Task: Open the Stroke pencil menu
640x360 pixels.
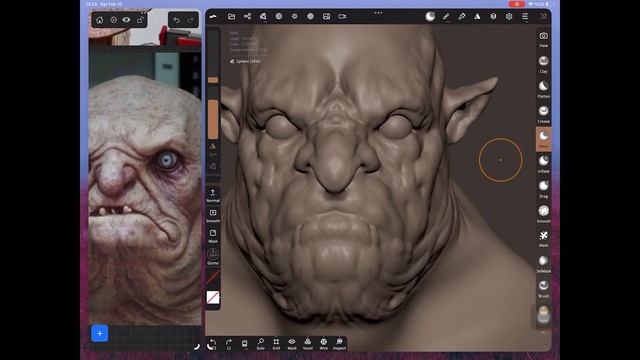Action: 446,16
